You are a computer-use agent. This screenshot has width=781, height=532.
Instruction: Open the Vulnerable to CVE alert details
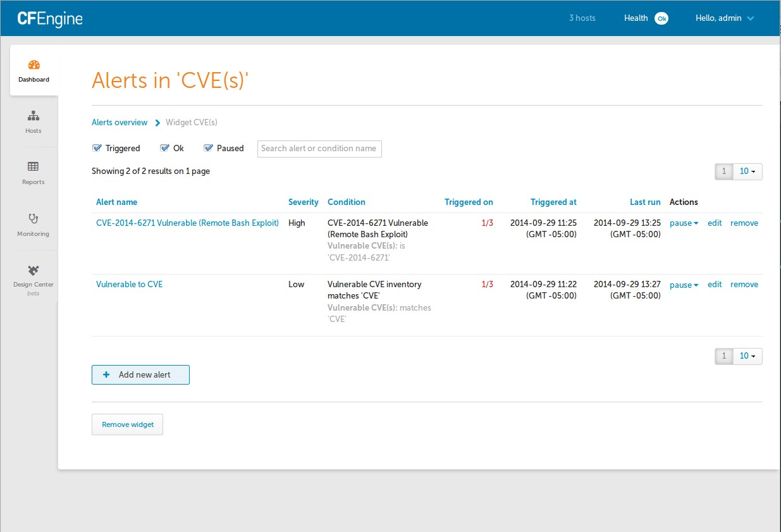click(129, 284)
